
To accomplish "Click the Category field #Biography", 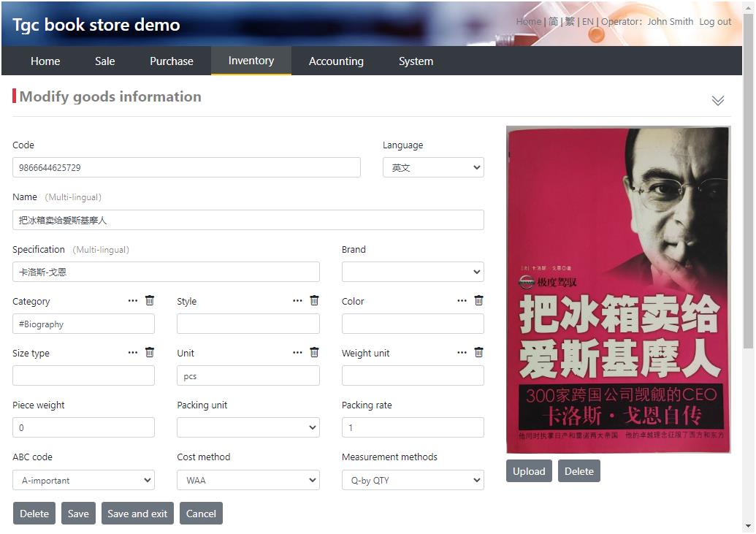I will 83,324.
